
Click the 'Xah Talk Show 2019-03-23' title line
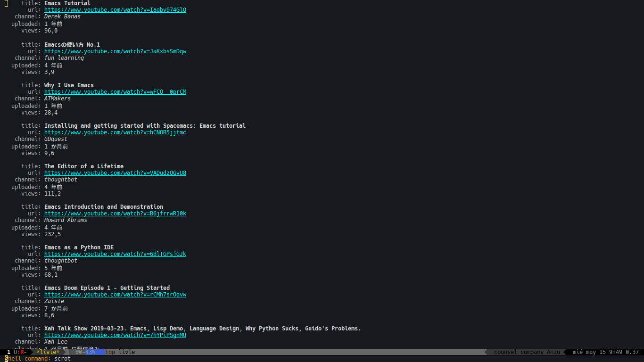pos(202,329)
